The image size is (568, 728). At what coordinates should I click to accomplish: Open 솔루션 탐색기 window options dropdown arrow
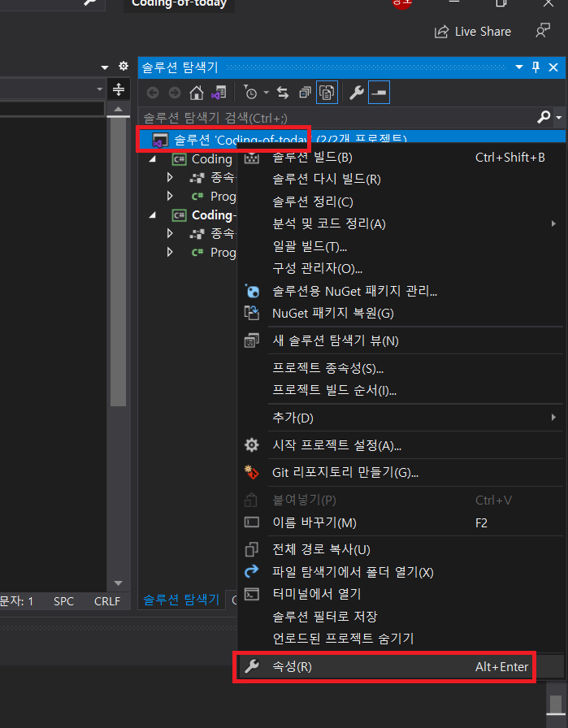click(x=519, y=67)
